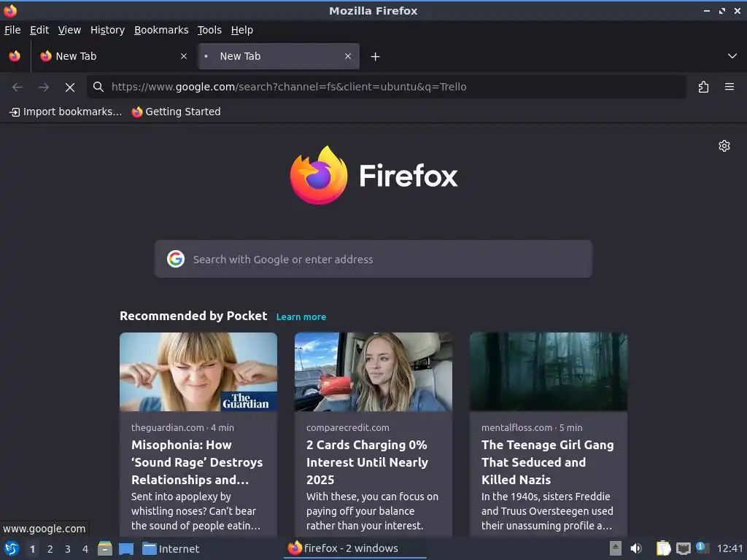Screen dimensions: 747x560
Task: Close the second New Tab tab
Action: click(348, 56)
